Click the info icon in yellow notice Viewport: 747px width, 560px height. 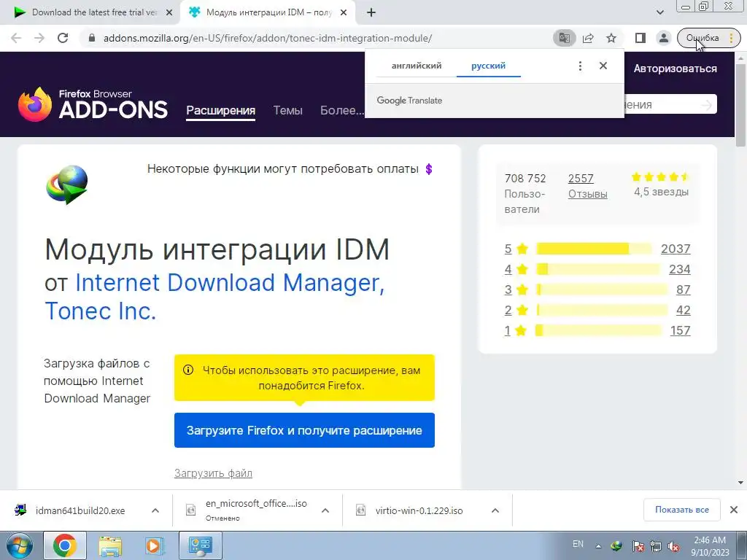coord(188,370)
